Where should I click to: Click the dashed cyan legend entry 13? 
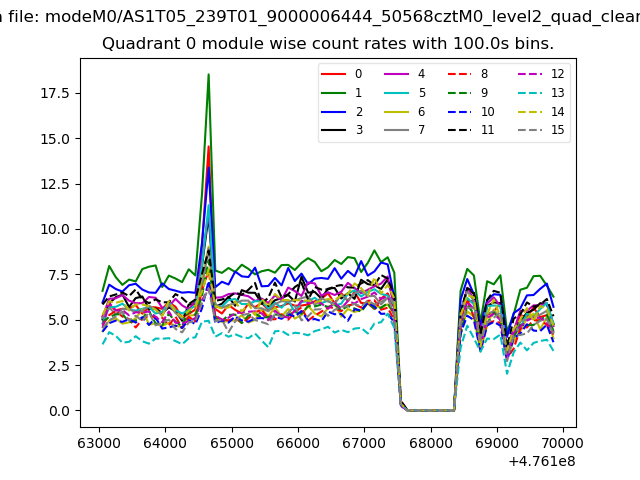tap(528, 93)
